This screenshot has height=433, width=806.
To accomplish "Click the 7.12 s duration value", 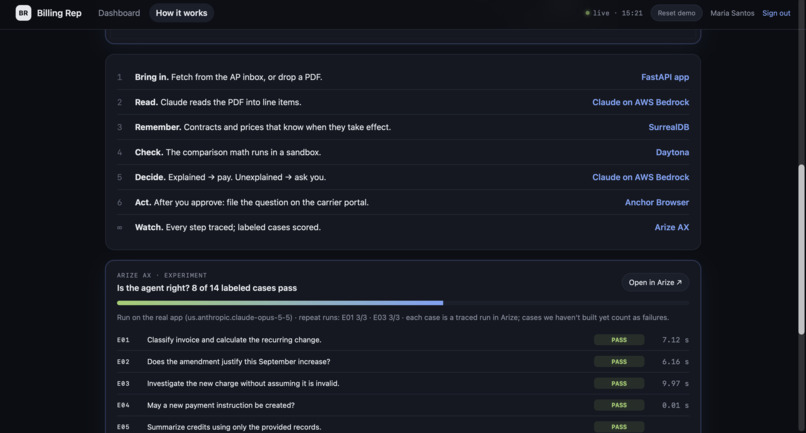I will point(675,340).
